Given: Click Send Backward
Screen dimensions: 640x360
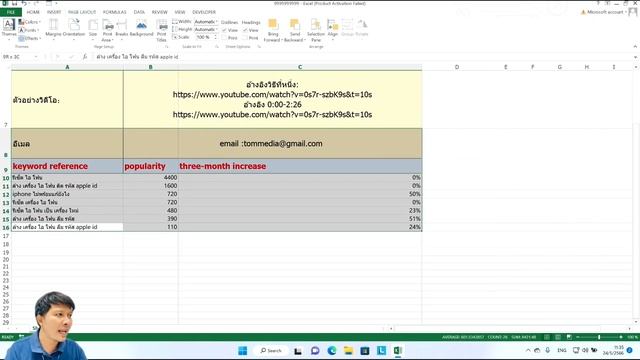Looking at the screenshot, I should point(295,31).
